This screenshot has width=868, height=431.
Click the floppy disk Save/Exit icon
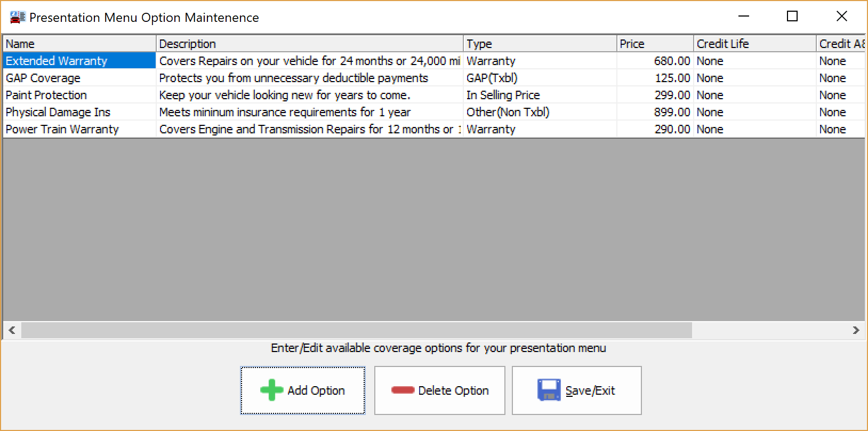pos(549,390)
